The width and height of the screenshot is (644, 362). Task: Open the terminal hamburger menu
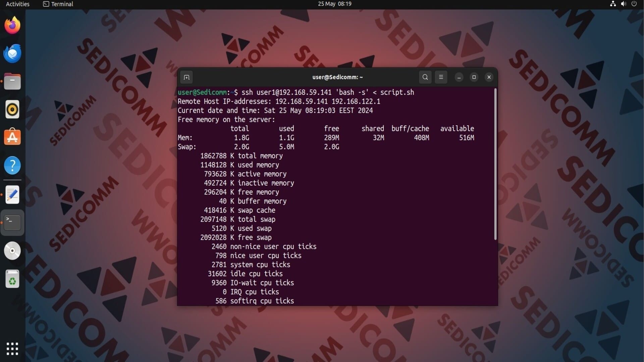[441, 77]
